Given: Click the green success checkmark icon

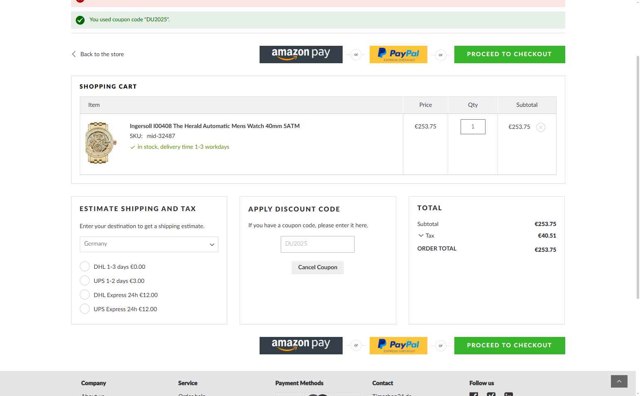Looking at the screenshot, I should 80,20.
